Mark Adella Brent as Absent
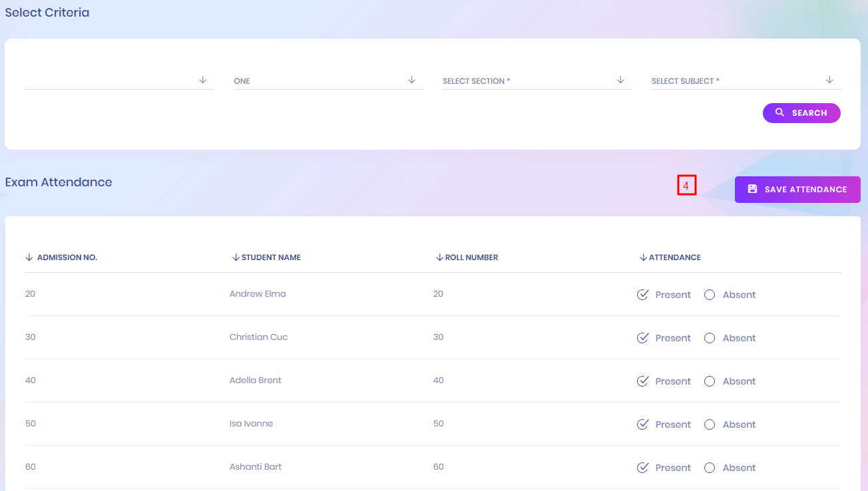 [710, 381]
